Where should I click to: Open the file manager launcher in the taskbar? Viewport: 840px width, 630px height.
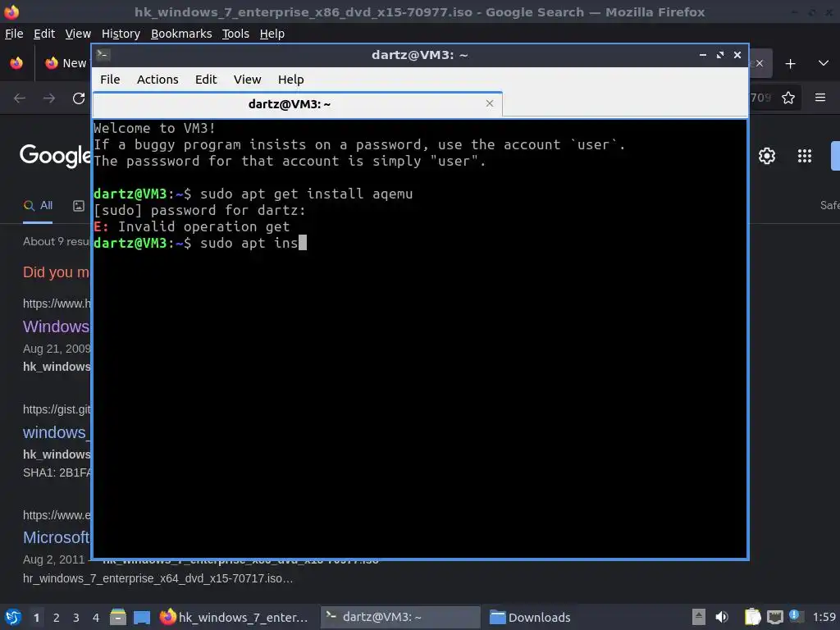pyautogui.click(x=118, y=617)
